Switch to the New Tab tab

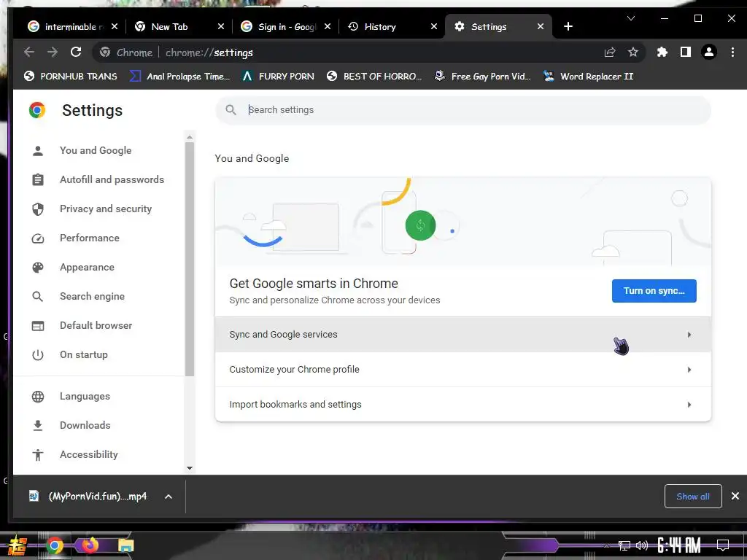pos(179,27)
